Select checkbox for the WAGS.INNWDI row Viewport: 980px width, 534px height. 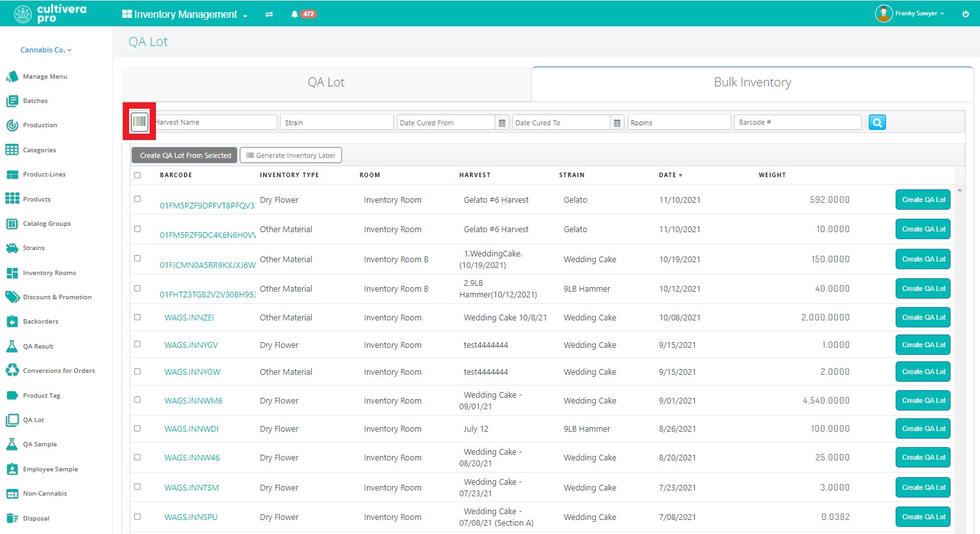pos(137,428)
